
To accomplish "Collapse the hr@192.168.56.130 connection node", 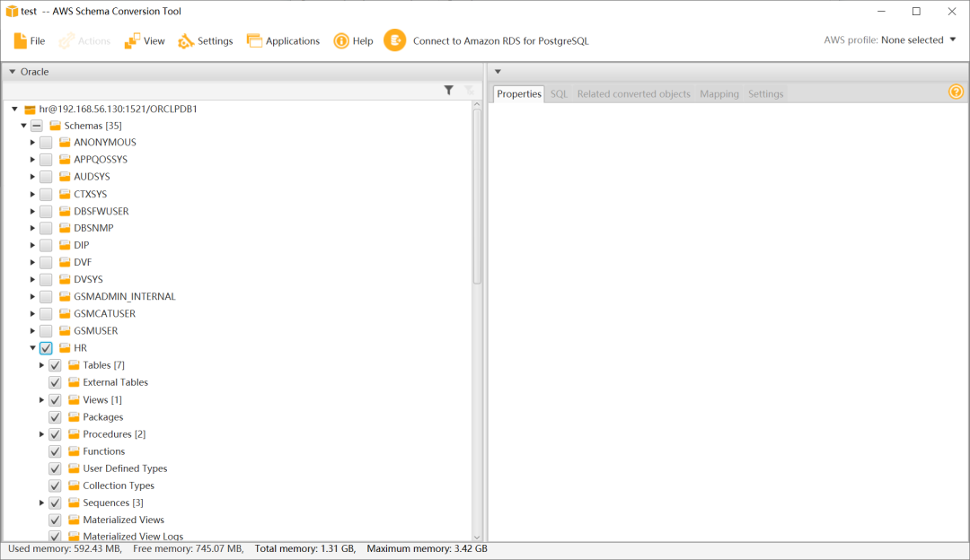I will point(15,109).
